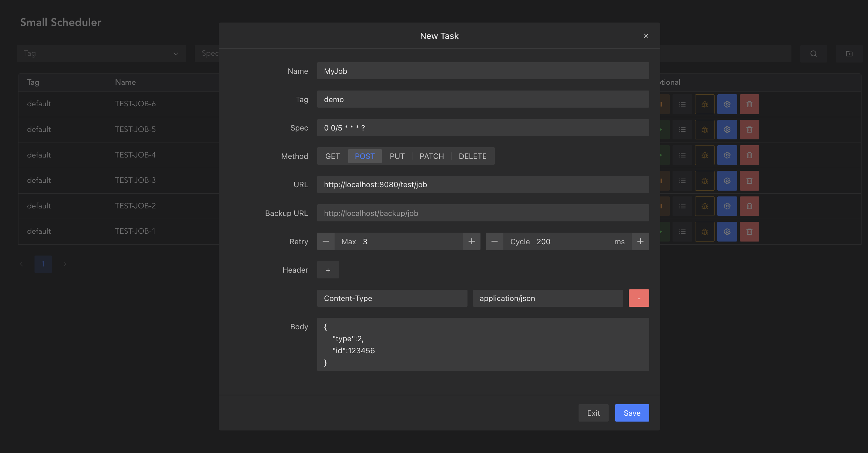Click the application/json header value field
The image size is (868, 453).
point(548,298)
